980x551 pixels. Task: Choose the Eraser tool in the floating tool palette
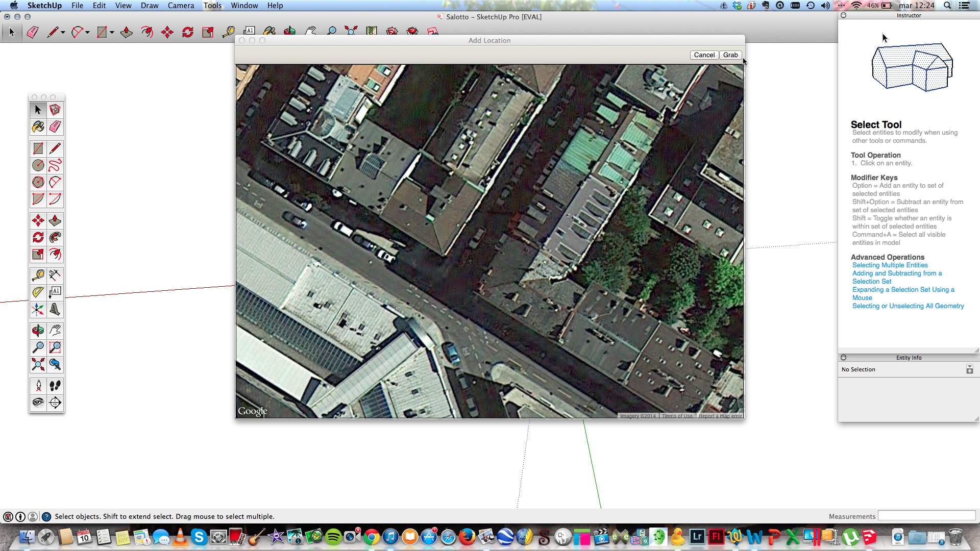[x=55, y=127]
